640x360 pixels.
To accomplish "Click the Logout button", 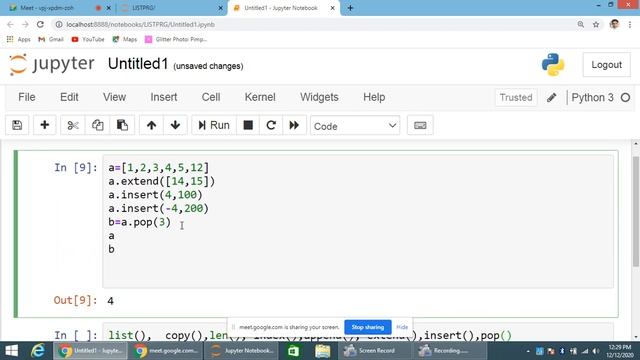I will [x=606, y=65].
